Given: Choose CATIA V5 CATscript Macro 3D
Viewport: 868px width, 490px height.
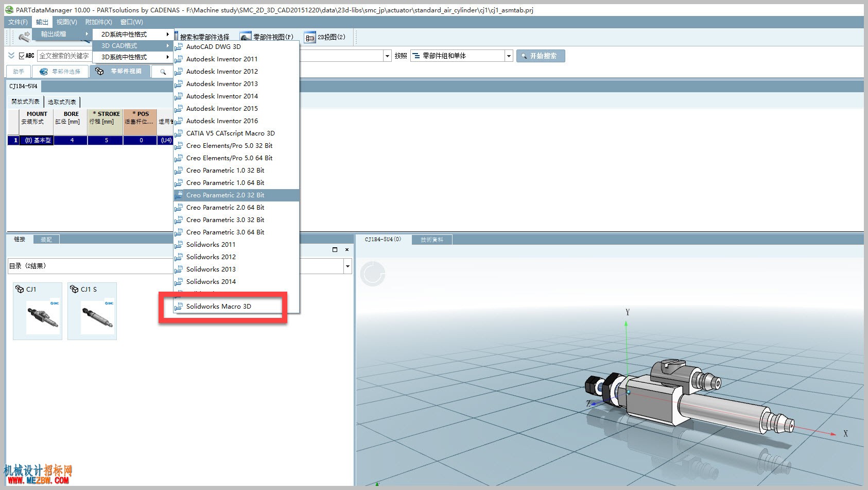Looking at the screenshot, I should (236, 133).
